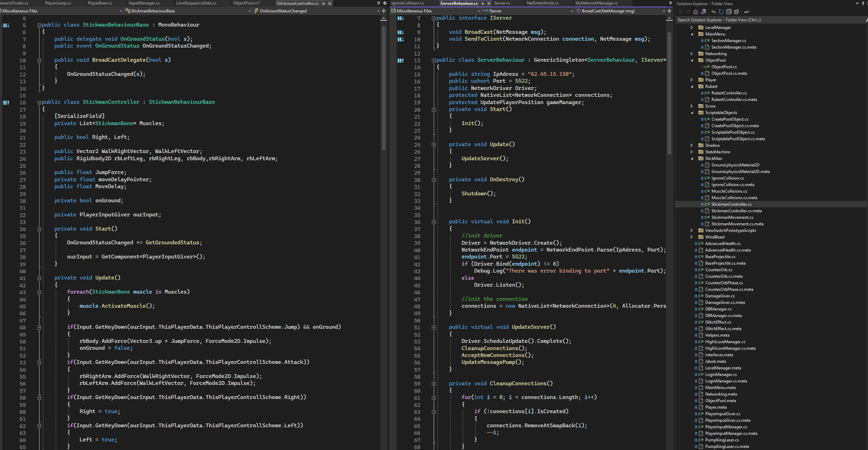Collapse the StickmanBehaviourBase class code block
Screen dimensions: 868x450
click(39, 25)
